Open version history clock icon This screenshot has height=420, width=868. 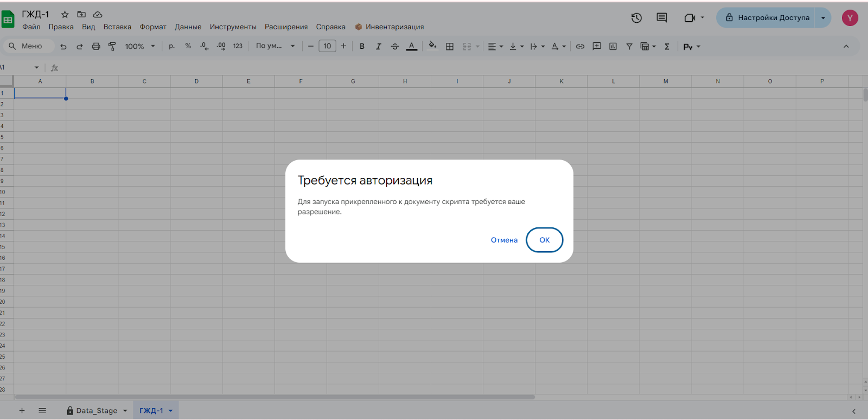(x=636, y=18)
